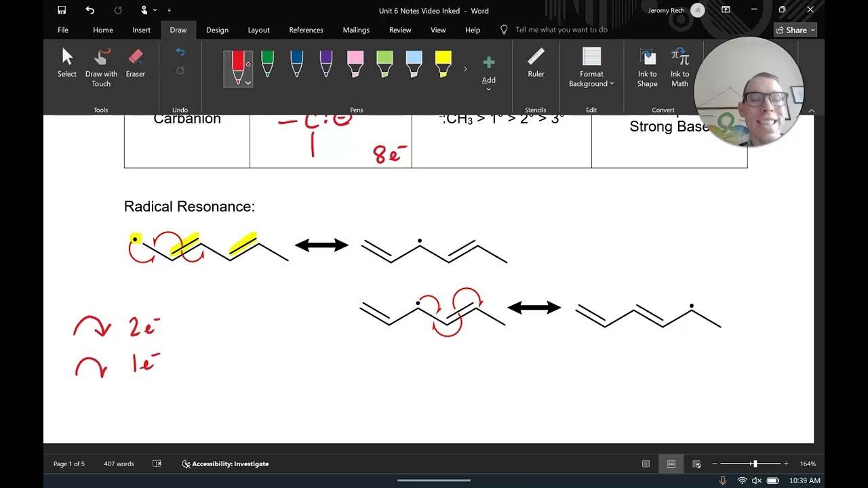Click the volume tray icon
This screenshot has height=488, width=868.
pyautogui.click(x=757, y=481)
